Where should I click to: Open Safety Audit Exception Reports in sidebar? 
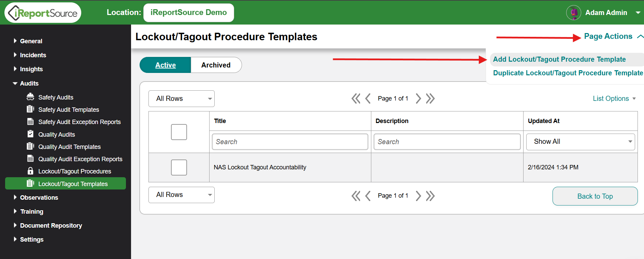pyautogui.click(x=80, y=122)
